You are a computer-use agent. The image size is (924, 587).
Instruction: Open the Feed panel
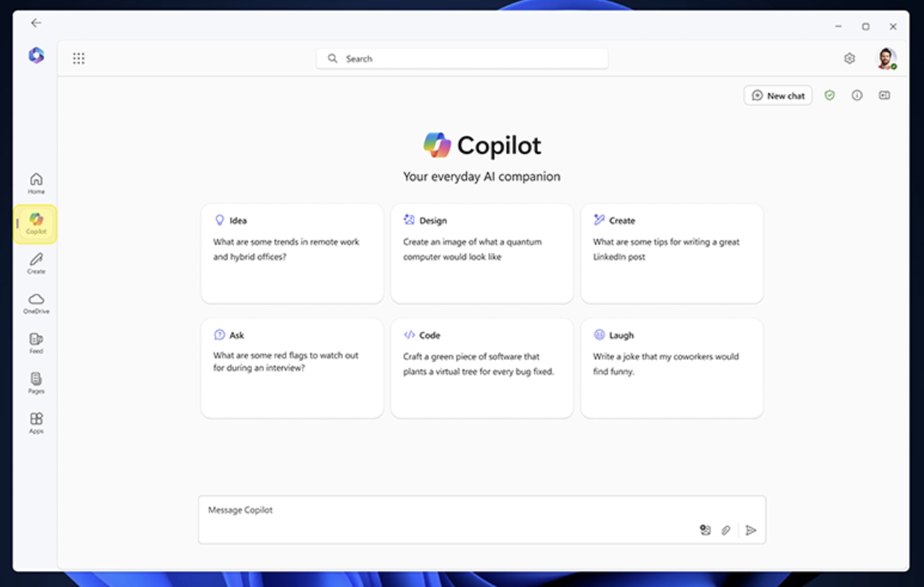36,343
